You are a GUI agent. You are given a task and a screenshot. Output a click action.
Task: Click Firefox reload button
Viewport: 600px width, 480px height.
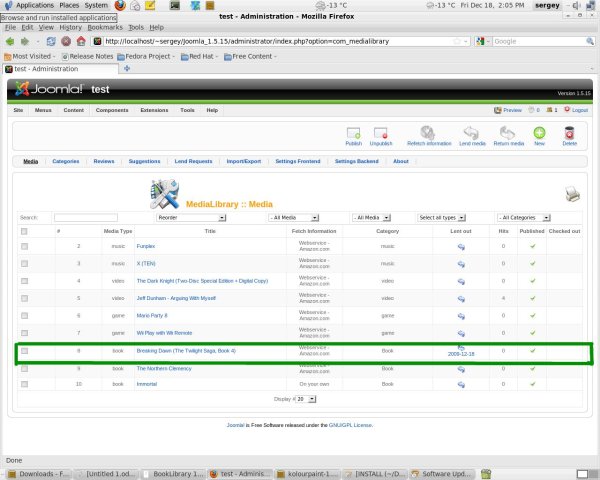(x=51, y=41)
